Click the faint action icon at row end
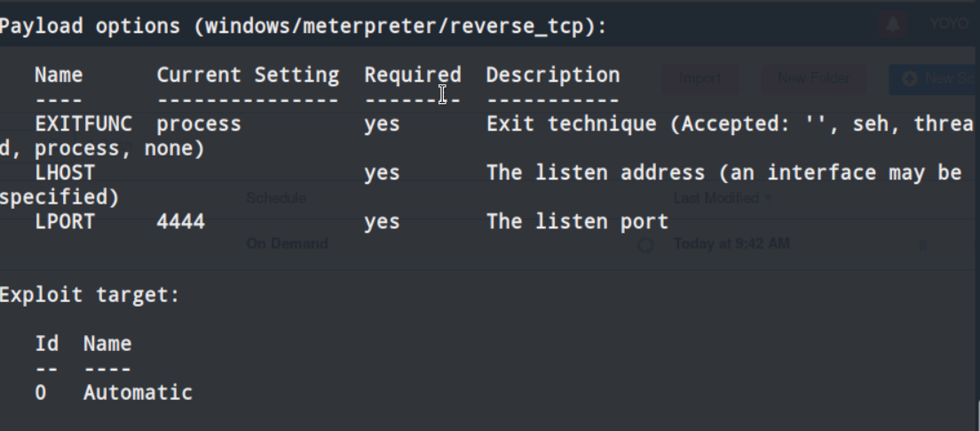980x431 pixels. pyautogui.click(x=922, y=246)
